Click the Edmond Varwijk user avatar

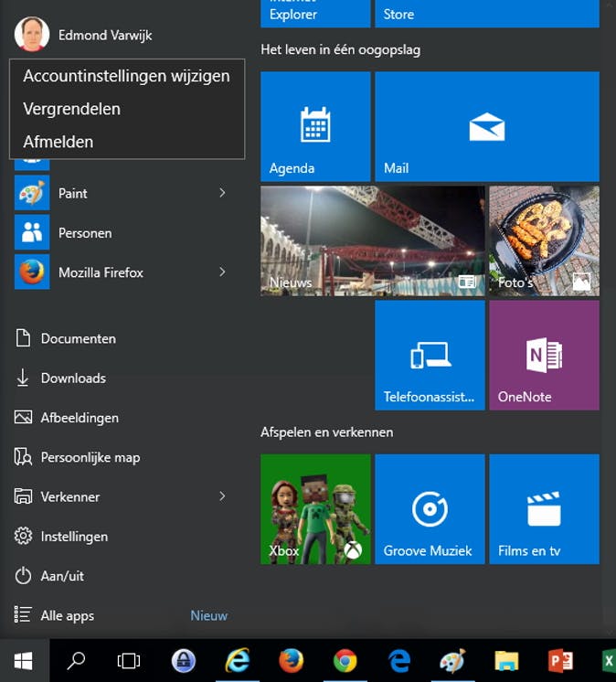pyautogui.click(x=32, y=34)
